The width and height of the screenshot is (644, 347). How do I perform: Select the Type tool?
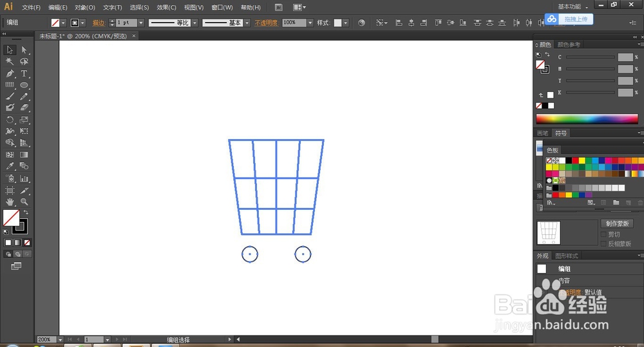pos(24,73)
